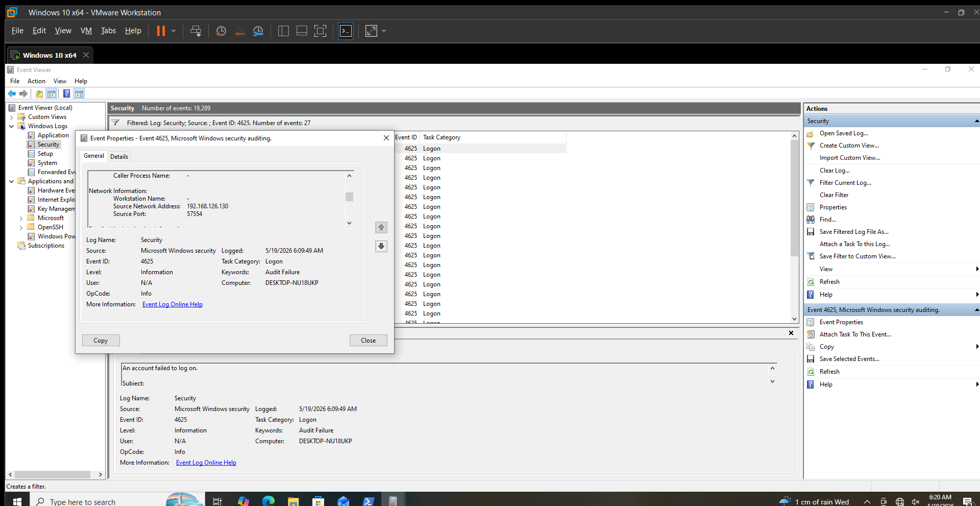Viewport: 980px width, 506px height.
Task: Click the Event ID column header
Action: pyautogui.click(x=406, y=137)
